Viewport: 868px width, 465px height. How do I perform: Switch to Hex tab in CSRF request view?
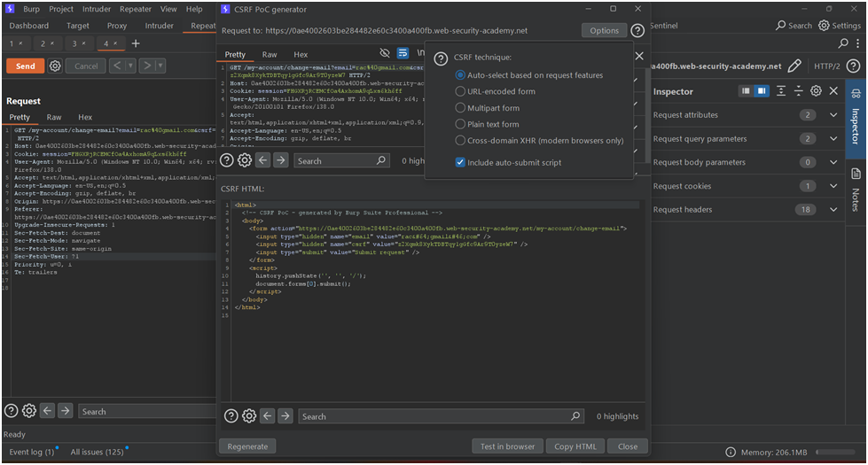coord(301,55)
